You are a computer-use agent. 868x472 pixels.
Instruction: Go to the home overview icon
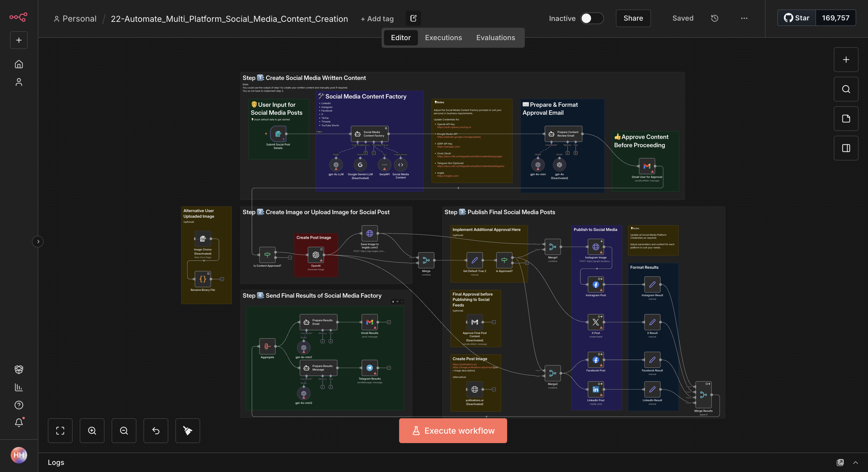tap(19, 64)
